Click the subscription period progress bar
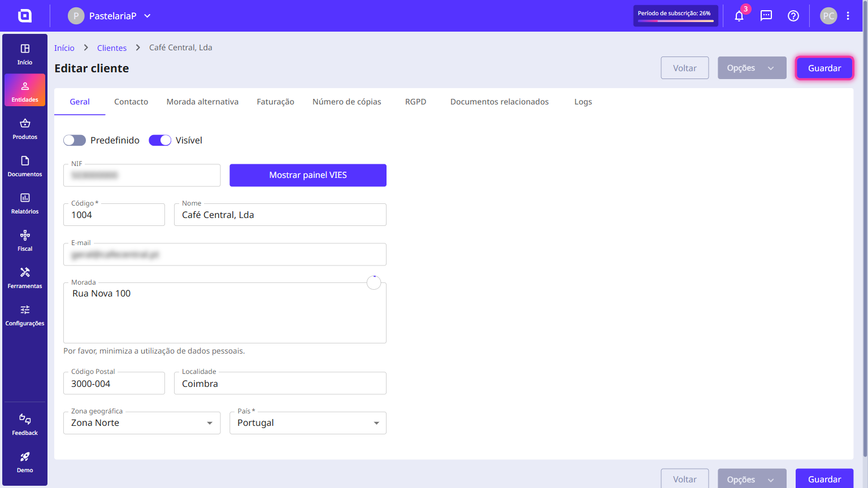This screenshot has width=868, height=488. click(x=676, y=21)
